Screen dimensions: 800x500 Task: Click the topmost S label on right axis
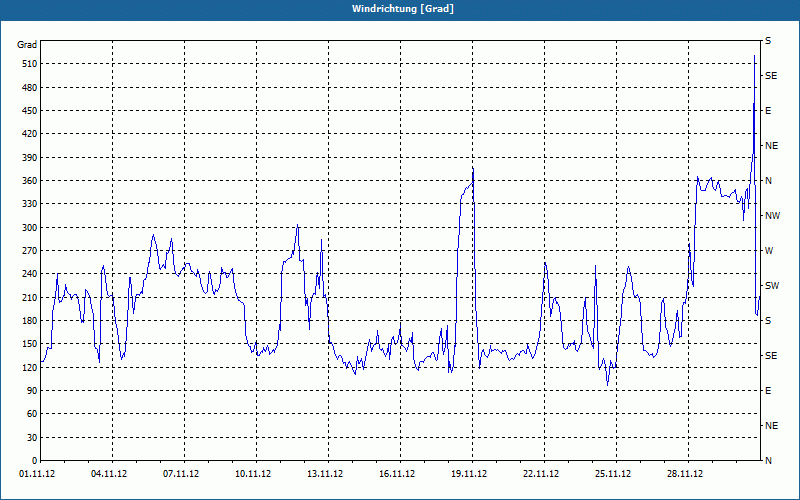click(x=768, y=41)
